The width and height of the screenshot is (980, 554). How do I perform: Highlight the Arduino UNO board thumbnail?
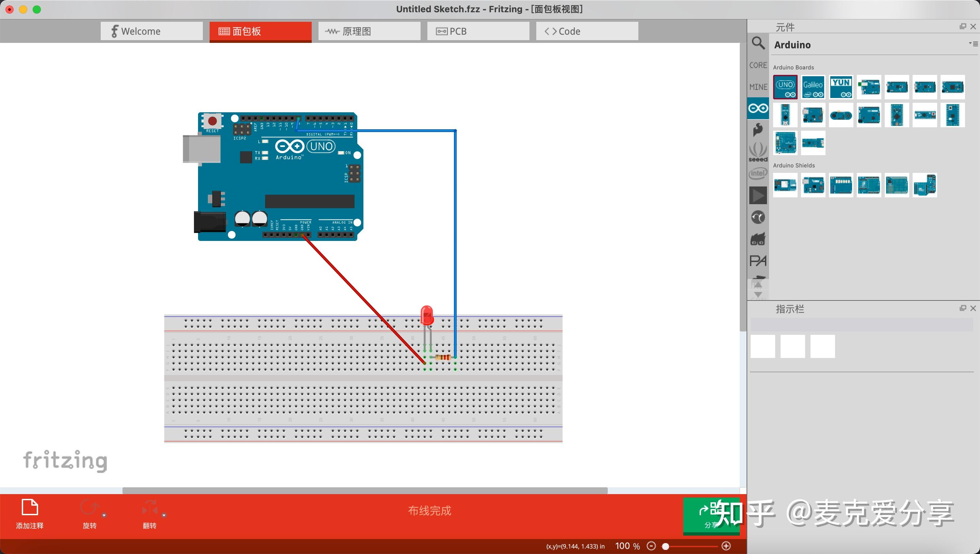point(785,87)
